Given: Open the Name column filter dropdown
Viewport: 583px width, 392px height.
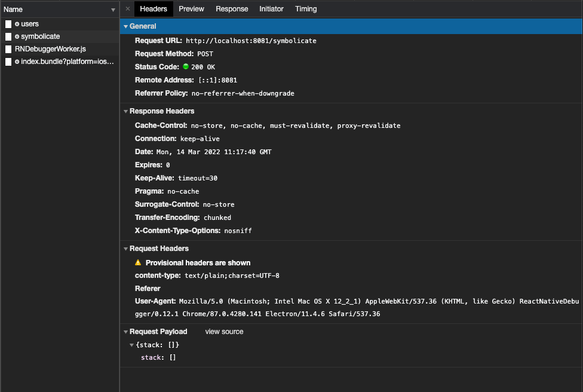Looking at the screenshot, I should [113, 10].
